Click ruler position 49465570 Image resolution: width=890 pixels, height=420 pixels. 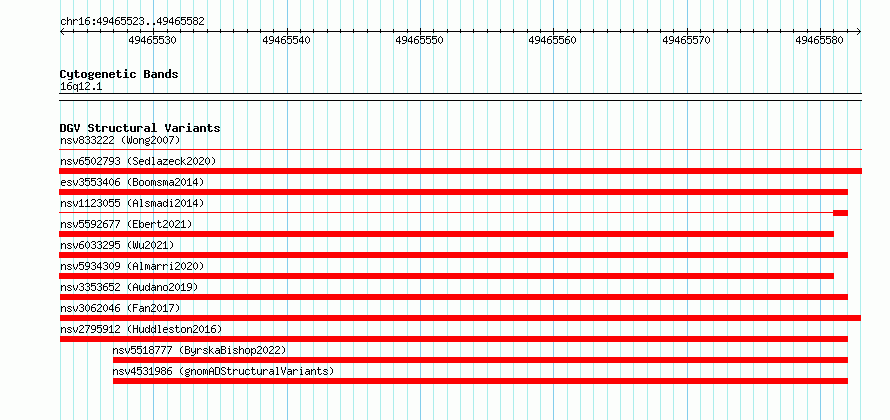(x=687, y=40)
